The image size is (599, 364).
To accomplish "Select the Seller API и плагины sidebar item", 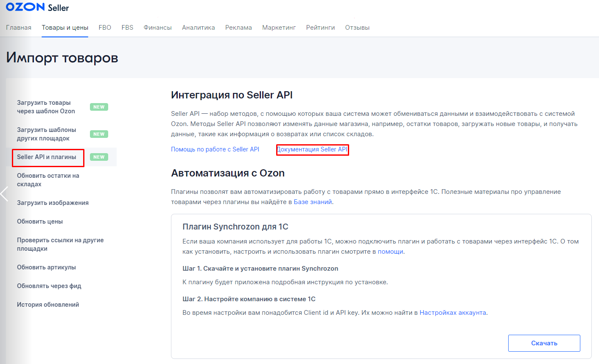I will click(x=47, y=157).
